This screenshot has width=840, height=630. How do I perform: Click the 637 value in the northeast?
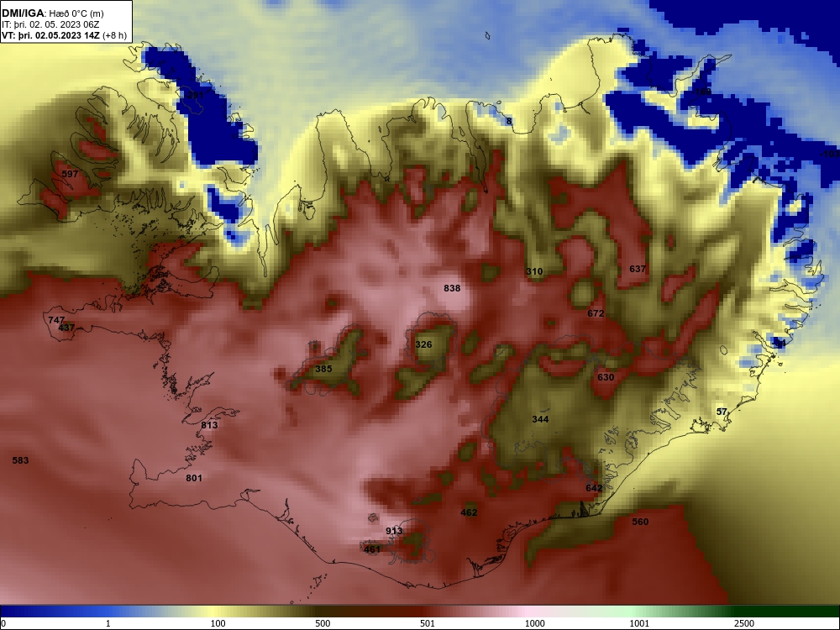pyautogui.click(x=638, y=269)
